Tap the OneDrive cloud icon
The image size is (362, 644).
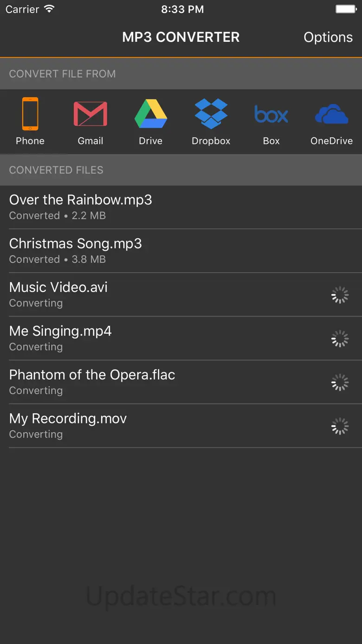(331, 114)
